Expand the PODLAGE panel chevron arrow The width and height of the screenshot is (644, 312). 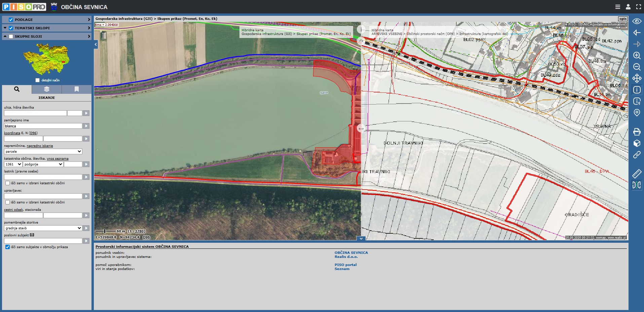click(x=89, y=19)
